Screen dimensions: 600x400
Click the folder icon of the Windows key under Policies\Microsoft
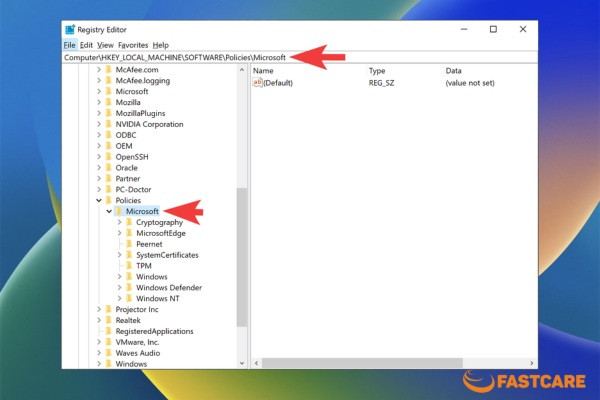coord(129,276)
